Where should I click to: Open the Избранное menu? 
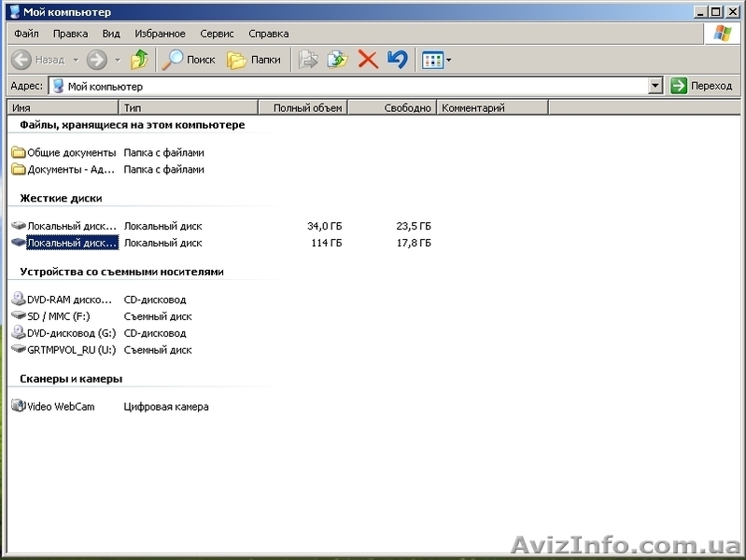[x=160, y=34]
